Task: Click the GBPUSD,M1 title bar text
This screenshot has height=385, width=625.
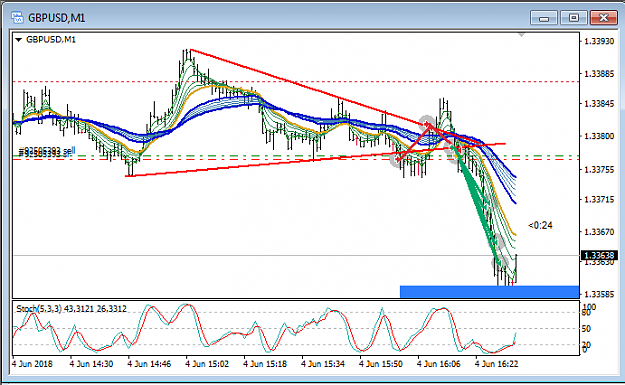Action: coord(57,18)
